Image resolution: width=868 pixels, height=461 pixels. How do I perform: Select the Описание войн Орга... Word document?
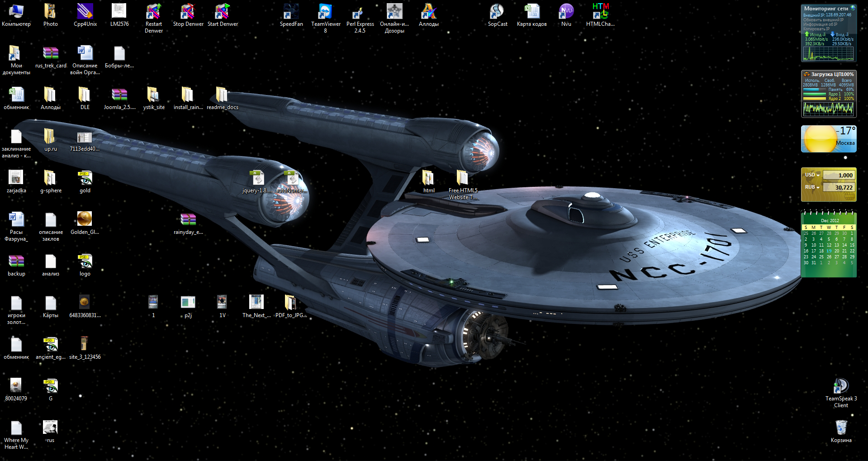pyautogui.click(x=85, y=60)
